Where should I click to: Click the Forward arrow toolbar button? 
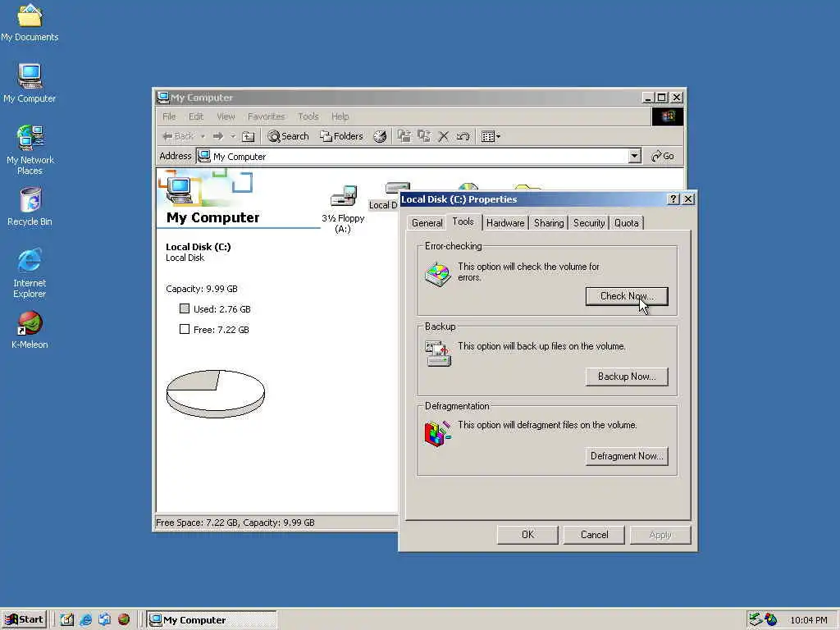[218, 137]
